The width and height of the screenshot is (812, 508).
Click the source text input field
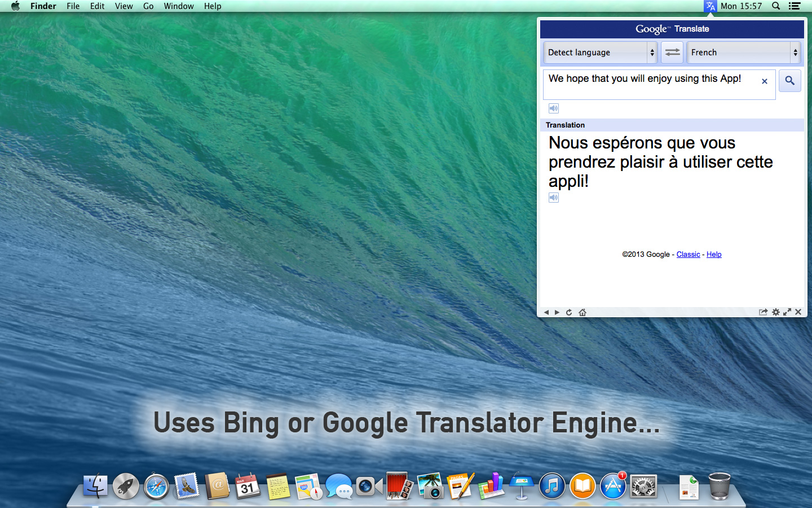[659, 84]
